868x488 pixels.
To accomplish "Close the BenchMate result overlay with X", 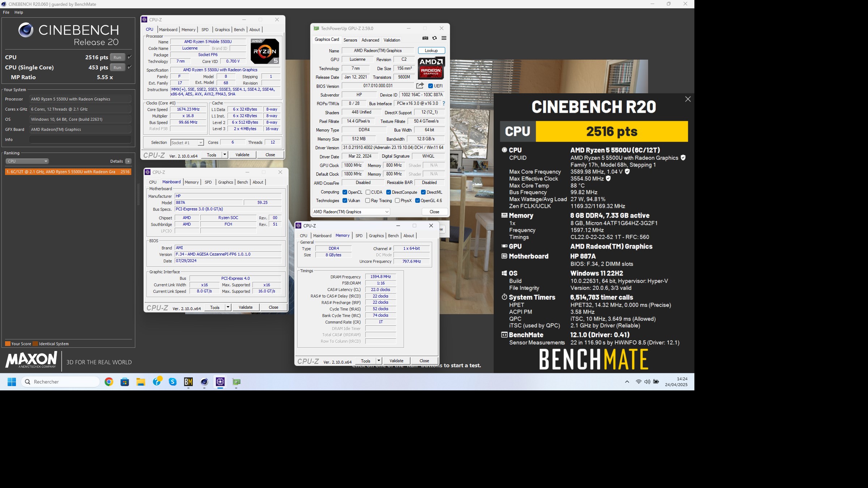I will coord(688,99).
